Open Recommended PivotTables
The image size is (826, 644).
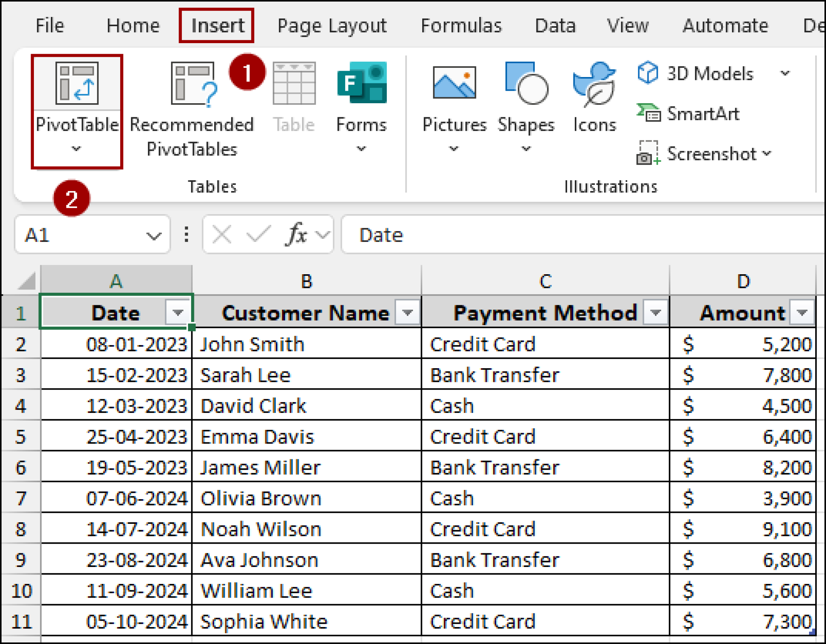pyautogui.click(x=192, y=105)
